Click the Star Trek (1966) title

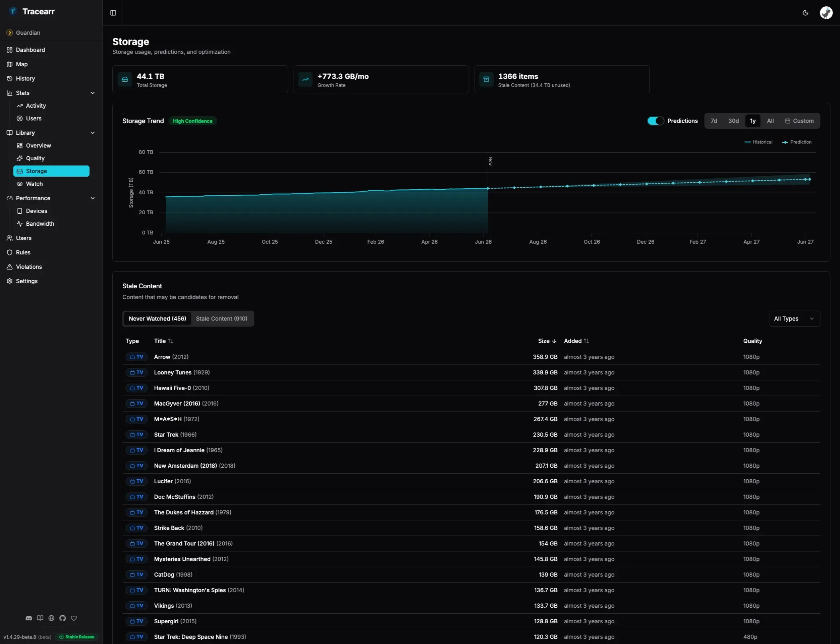(x=175, y=435)
